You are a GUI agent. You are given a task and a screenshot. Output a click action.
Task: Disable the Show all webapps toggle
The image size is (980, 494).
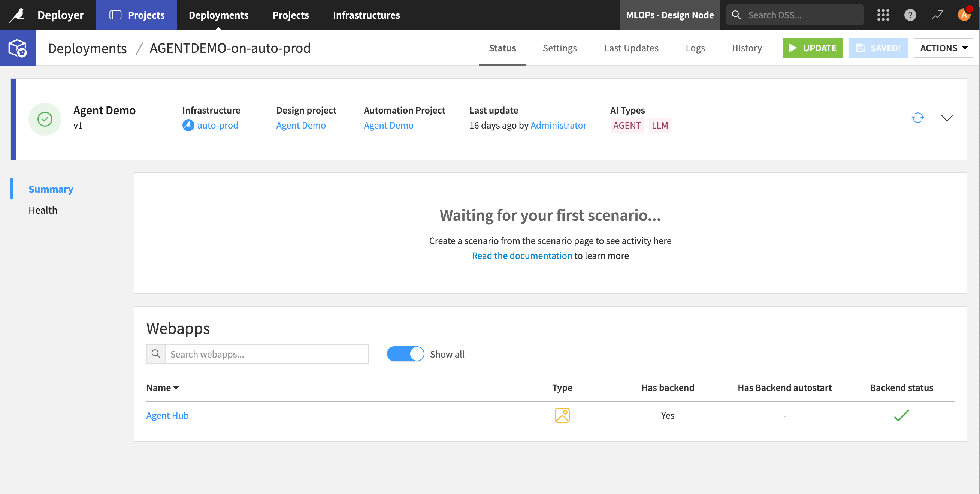[405, 353]
